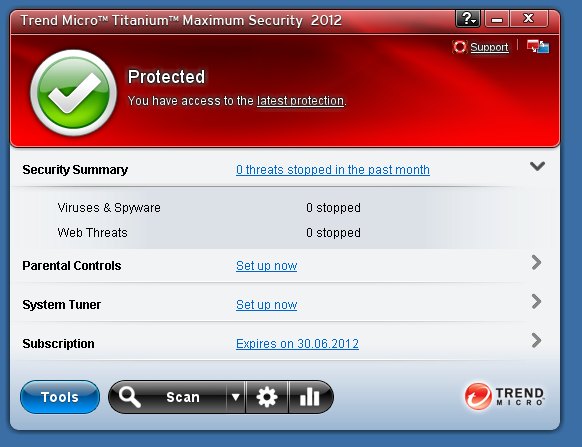The width and height of the screenshot is (582, 447).
Task: Expand the Subscription section
Action: click(536, 340)
